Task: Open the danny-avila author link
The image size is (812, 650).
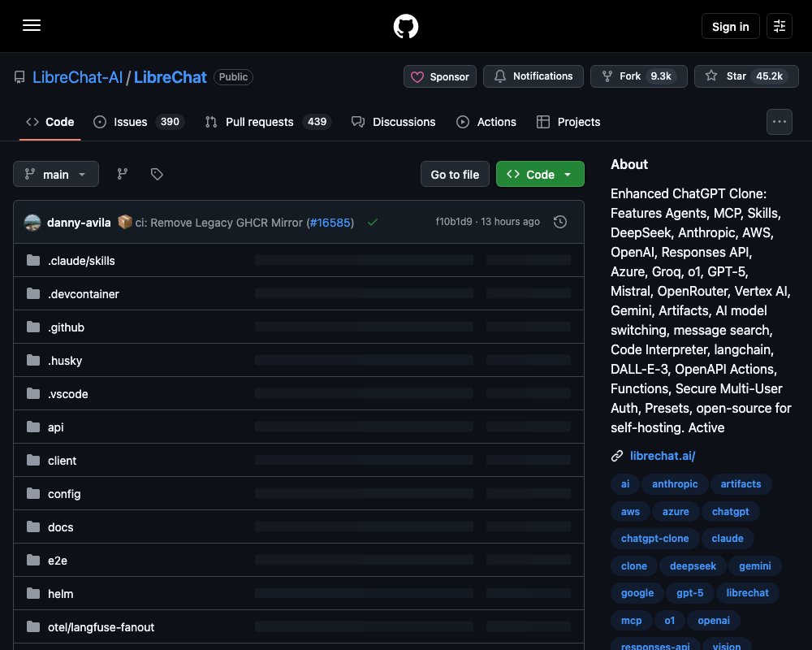Action: pyautogui.click(x=79, y=223)
